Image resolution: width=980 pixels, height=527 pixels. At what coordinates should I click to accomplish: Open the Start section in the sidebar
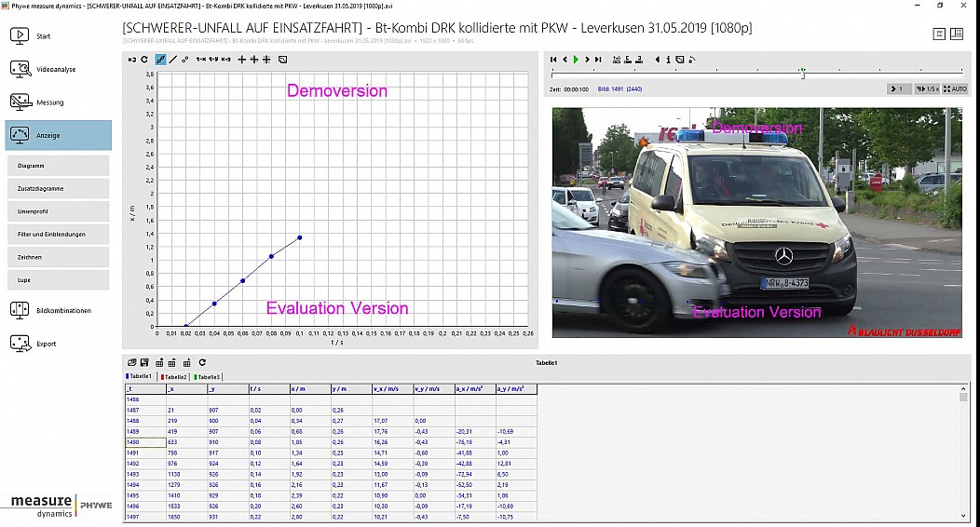(30, 35)
